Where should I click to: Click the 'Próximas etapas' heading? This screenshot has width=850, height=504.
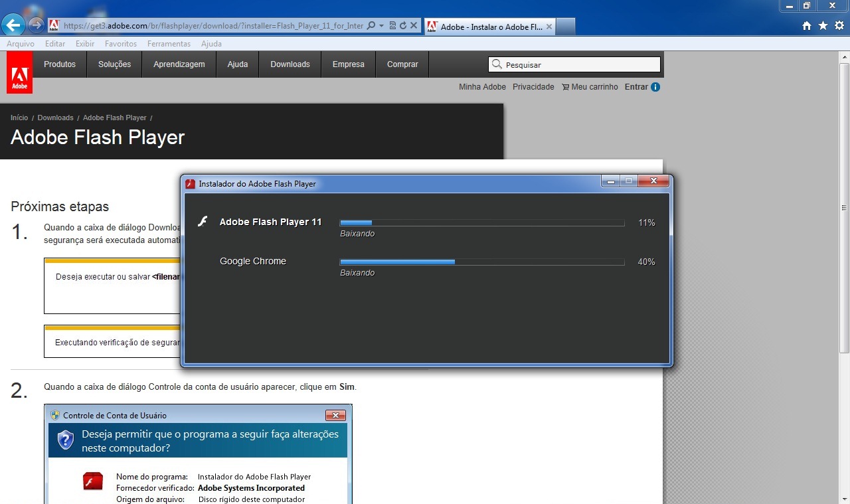click(x=60, y=207)
